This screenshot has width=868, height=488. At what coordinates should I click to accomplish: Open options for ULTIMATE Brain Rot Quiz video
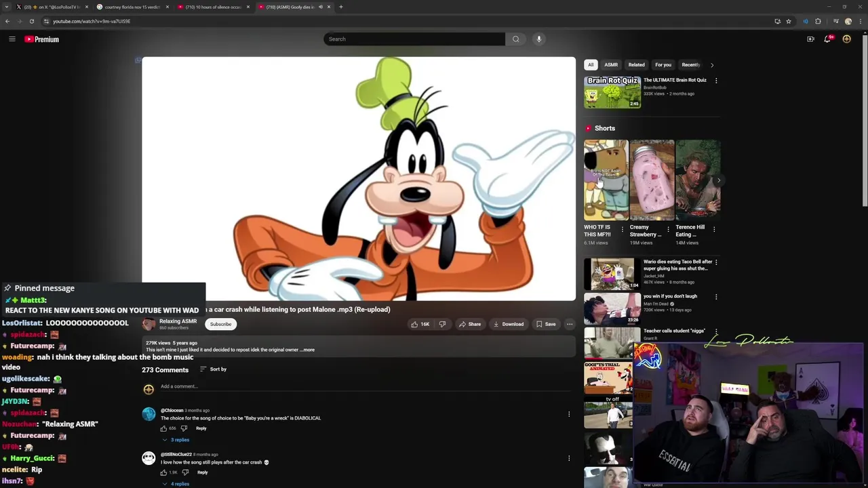(716, 81)
